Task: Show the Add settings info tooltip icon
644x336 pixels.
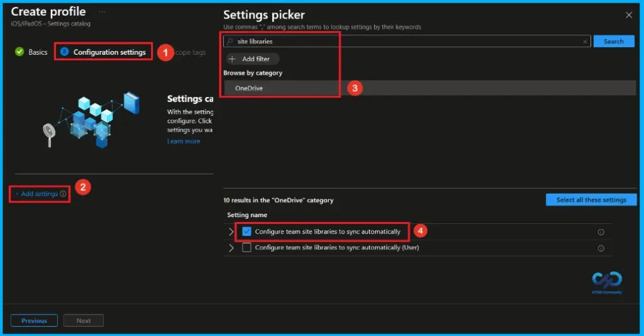Action: coord(63,194)
